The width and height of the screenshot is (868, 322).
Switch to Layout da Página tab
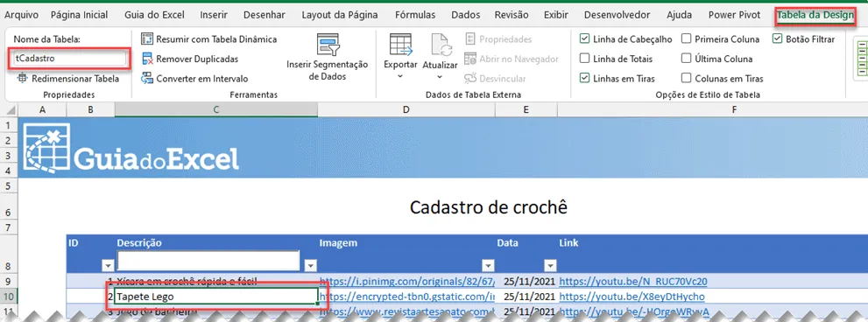[340, 15]
